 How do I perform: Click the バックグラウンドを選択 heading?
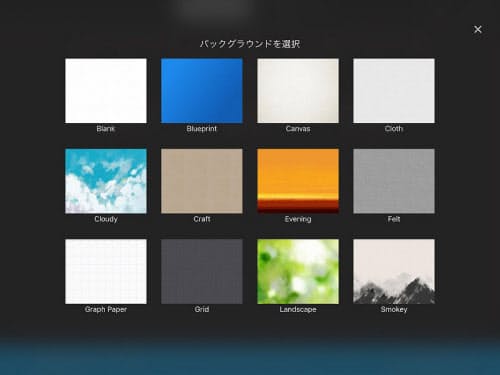250,44
